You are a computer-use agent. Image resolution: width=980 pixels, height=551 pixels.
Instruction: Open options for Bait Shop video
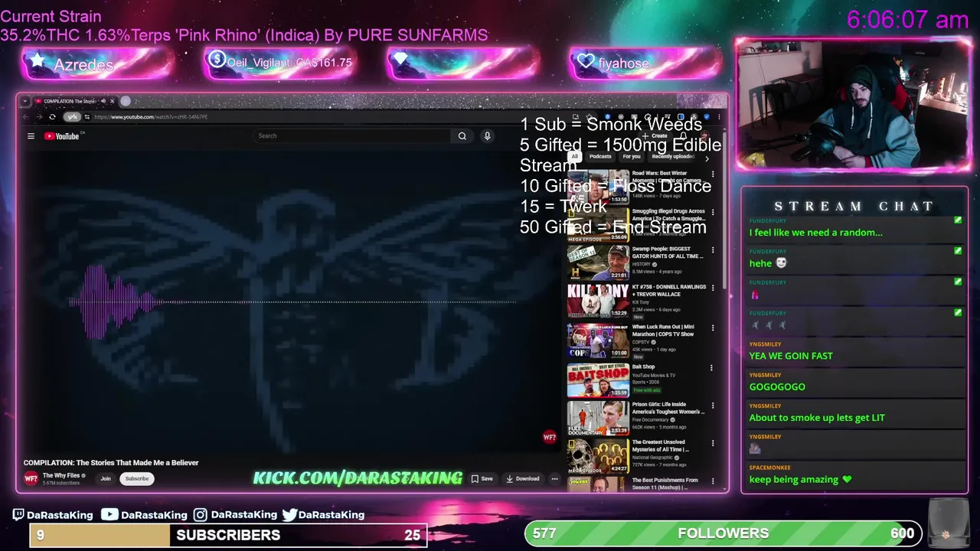(711, 368)
